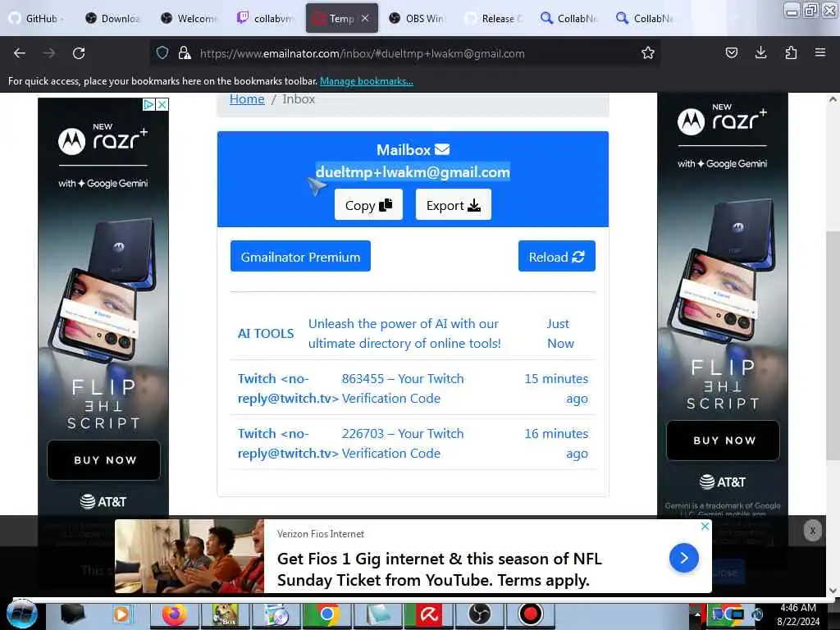Click BUY NOW on the left razr ad

pos(104,460)
